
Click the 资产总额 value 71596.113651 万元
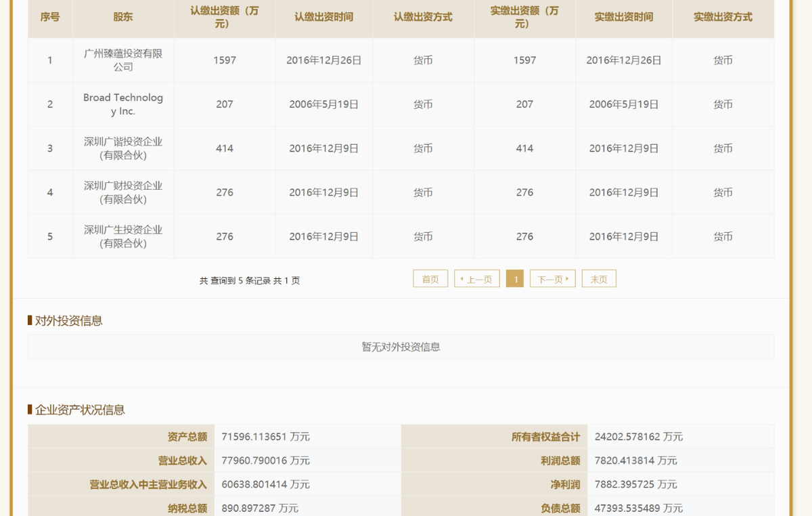(x=265, y=437)
